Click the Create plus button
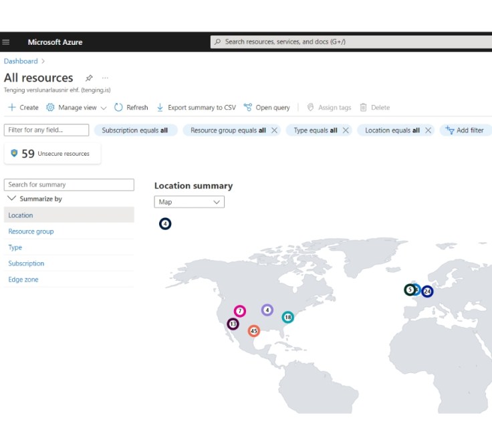492x448 pixels. [23, 108]
